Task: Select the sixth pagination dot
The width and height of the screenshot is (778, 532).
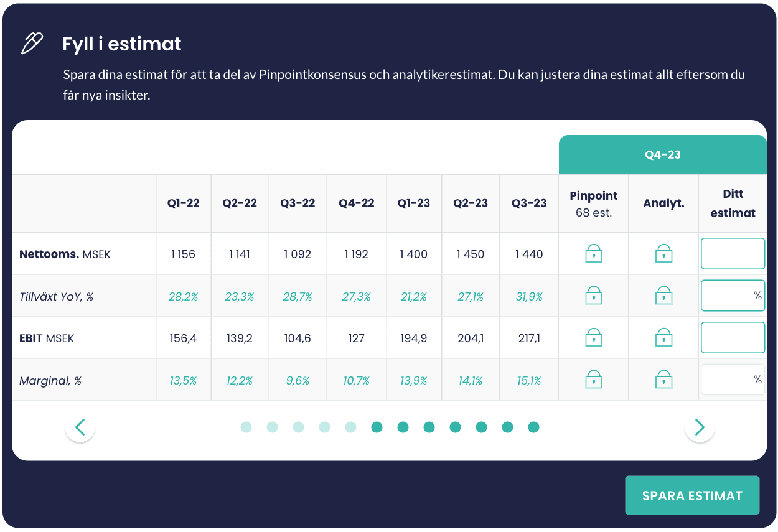Action: tap(377, 427)
